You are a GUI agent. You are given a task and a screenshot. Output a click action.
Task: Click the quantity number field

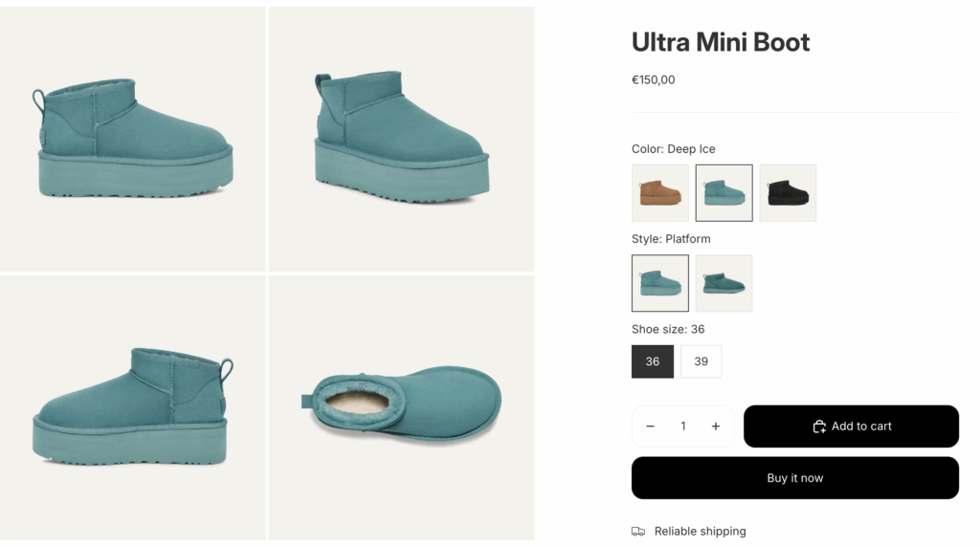tap(683, 427)
